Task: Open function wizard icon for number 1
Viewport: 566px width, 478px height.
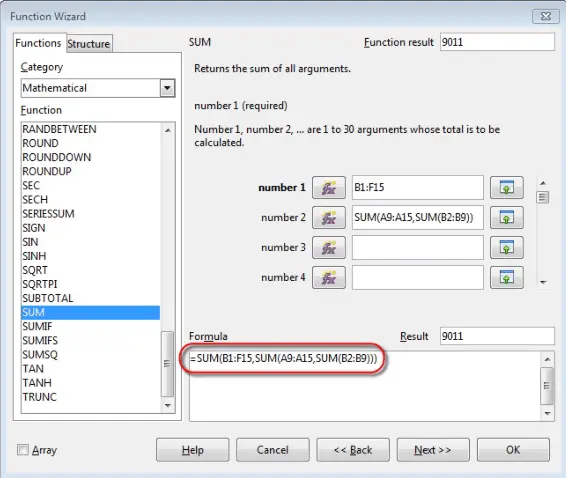Action: click(328, 187)
